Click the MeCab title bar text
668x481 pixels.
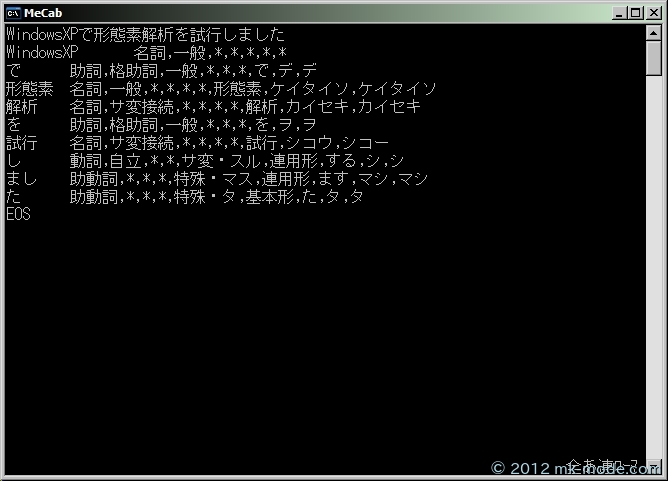(43, 13)
